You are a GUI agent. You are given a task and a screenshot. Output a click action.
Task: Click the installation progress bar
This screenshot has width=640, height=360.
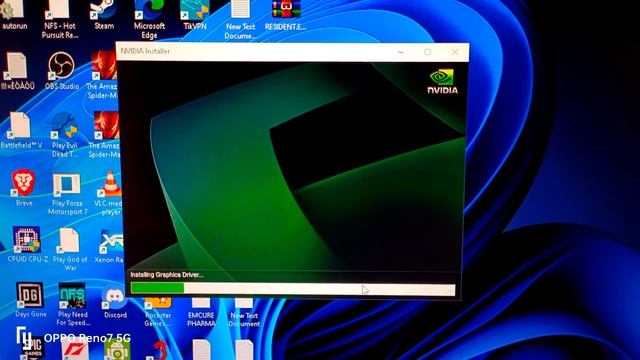point(293,289)
